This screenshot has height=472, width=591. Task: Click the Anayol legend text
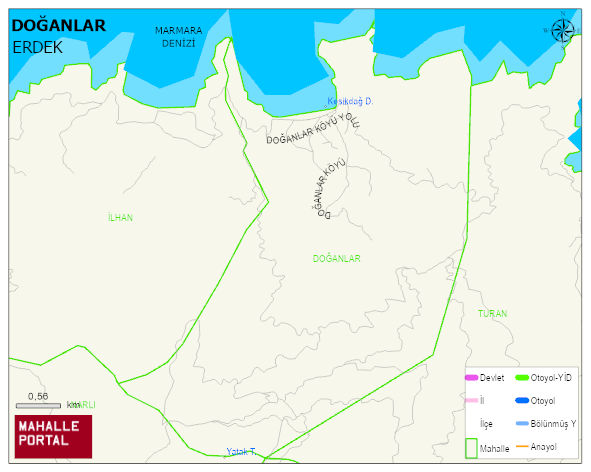pyautogui.click(x=544, y=447)
